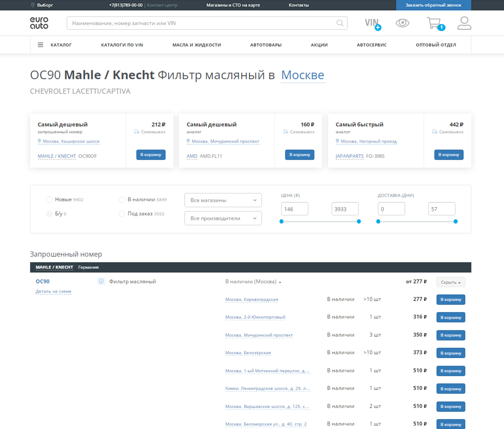Viewport: 504px width, 429px height.
Task: Add Белозёрская 373 ₽ offer to cart
Action: tap(451, 353)
